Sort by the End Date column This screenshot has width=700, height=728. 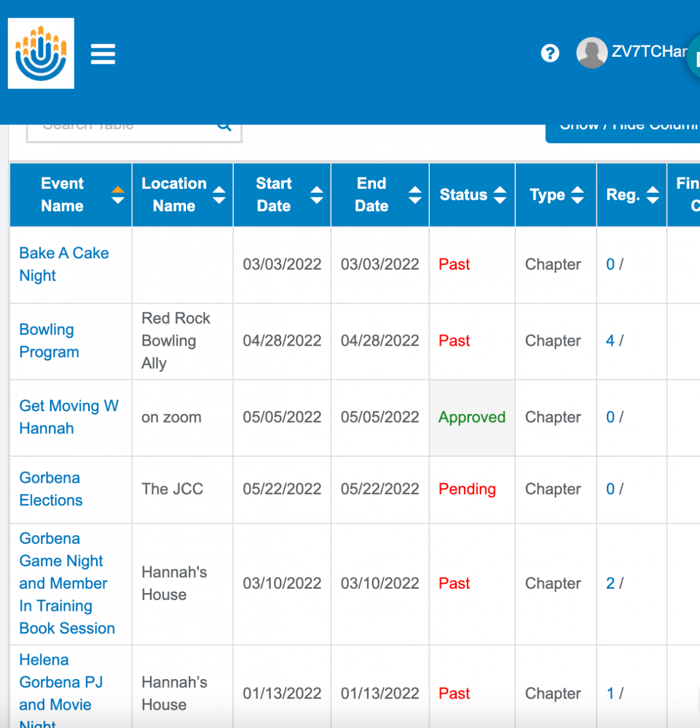click(x=380, y=195)
